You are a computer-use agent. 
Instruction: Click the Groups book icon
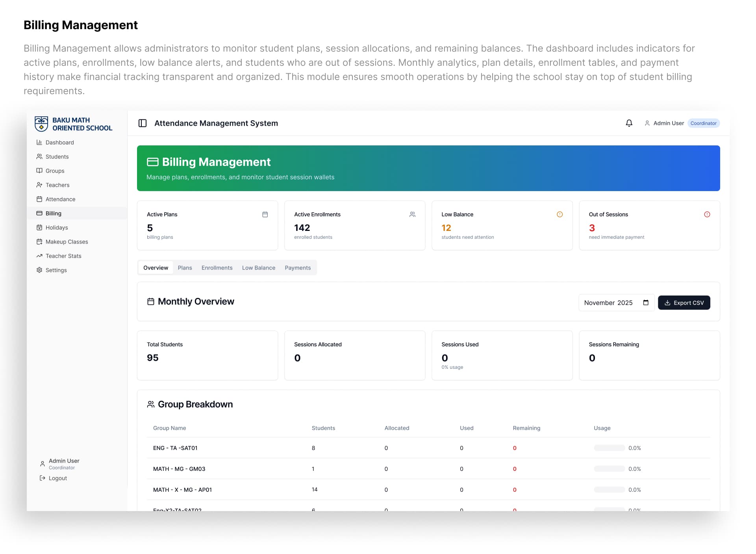[x=39, y=171]
